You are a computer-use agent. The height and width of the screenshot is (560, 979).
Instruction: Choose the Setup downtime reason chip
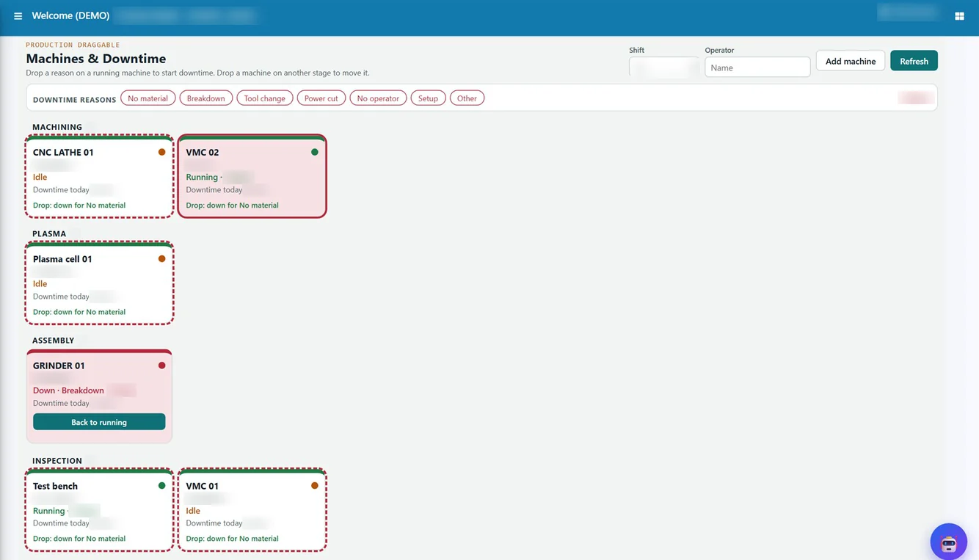coord(428,98)
